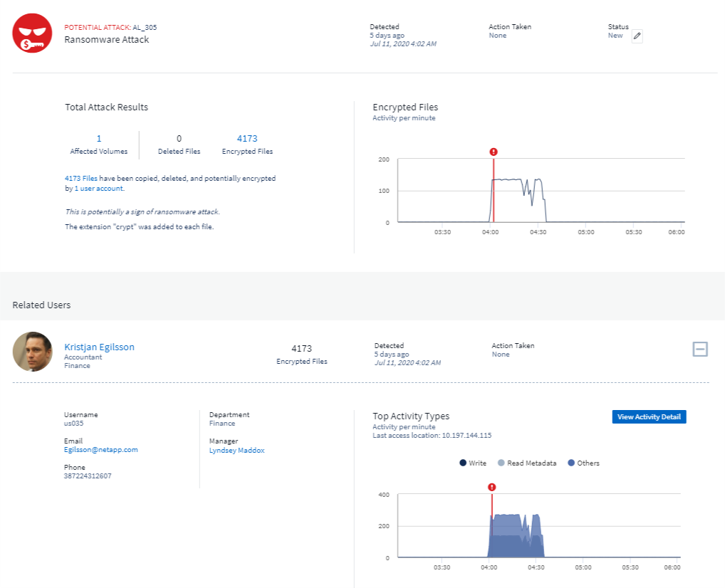
Task: Click the Action Taken None value in header
Action: pyautogui.click(x=497, y=36)
